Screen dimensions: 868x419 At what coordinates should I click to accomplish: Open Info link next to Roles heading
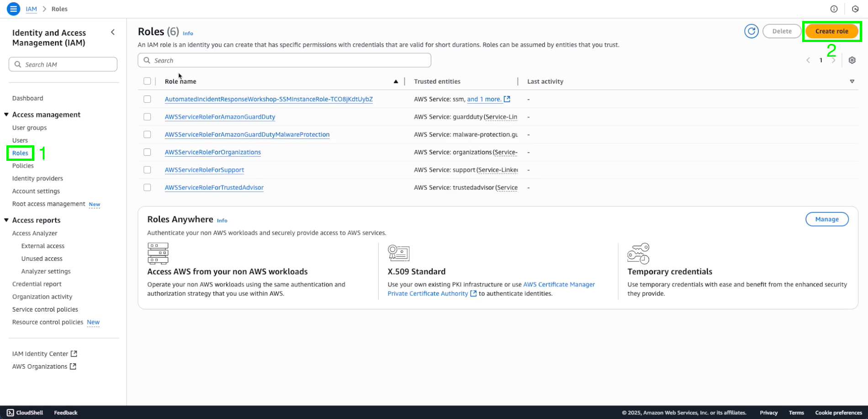tap(188, 33)
